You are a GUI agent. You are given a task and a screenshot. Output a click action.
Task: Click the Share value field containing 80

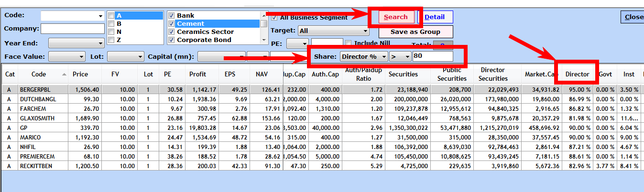coord(433,56)
